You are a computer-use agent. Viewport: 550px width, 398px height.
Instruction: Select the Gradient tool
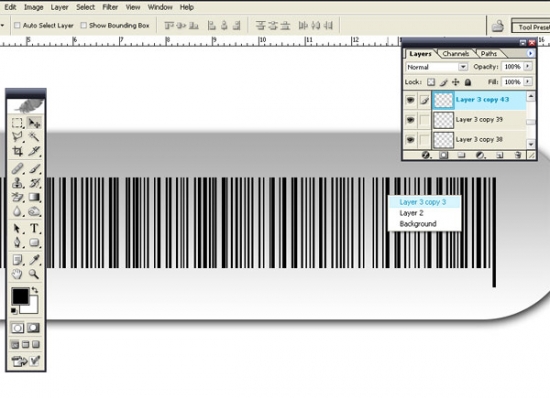click(34, 197)
